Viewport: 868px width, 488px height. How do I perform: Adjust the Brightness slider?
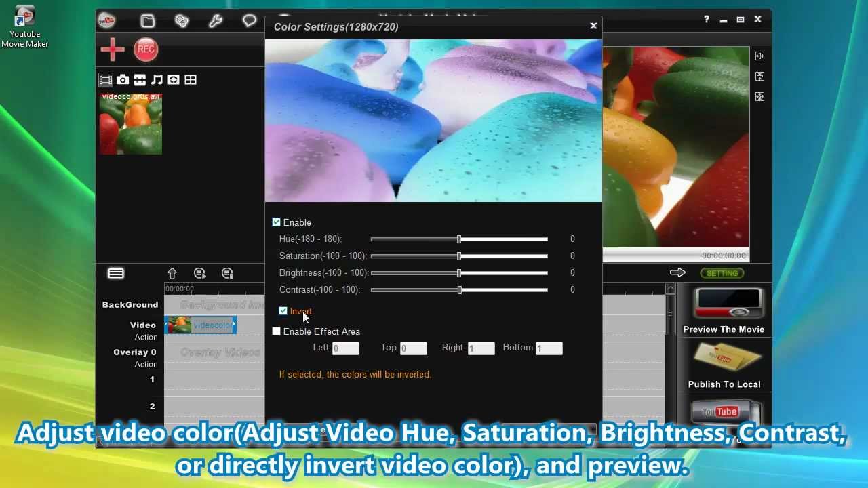[459, 273]
